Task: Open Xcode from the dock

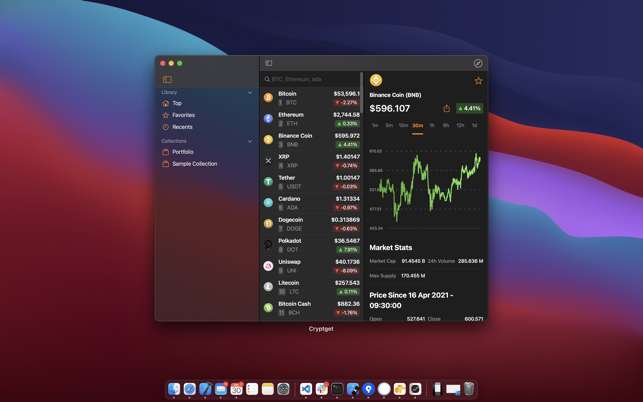Action: (x=205, y=388)
